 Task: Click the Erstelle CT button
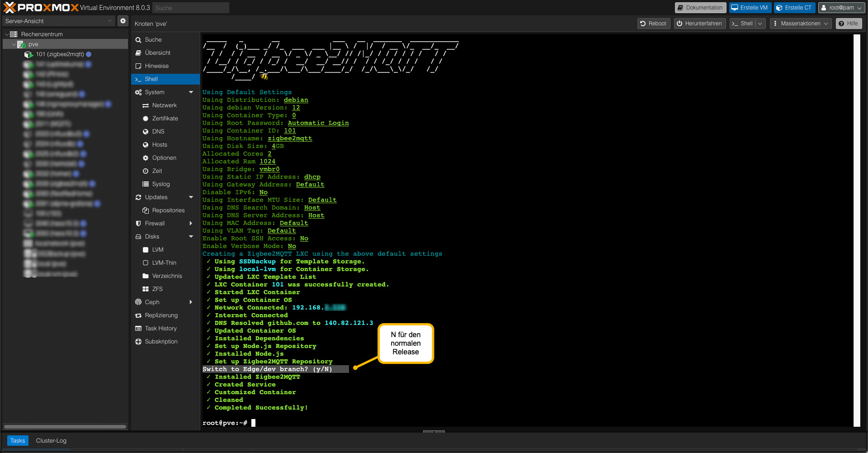click(x=794, y=7)
